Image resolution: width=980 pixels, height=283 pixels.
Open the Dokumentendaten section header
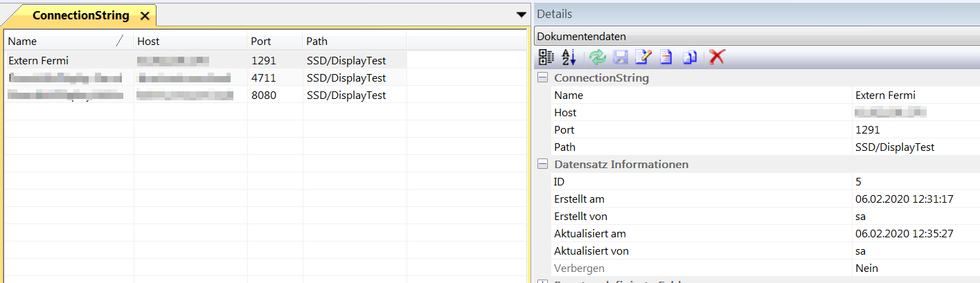point(755,37)
